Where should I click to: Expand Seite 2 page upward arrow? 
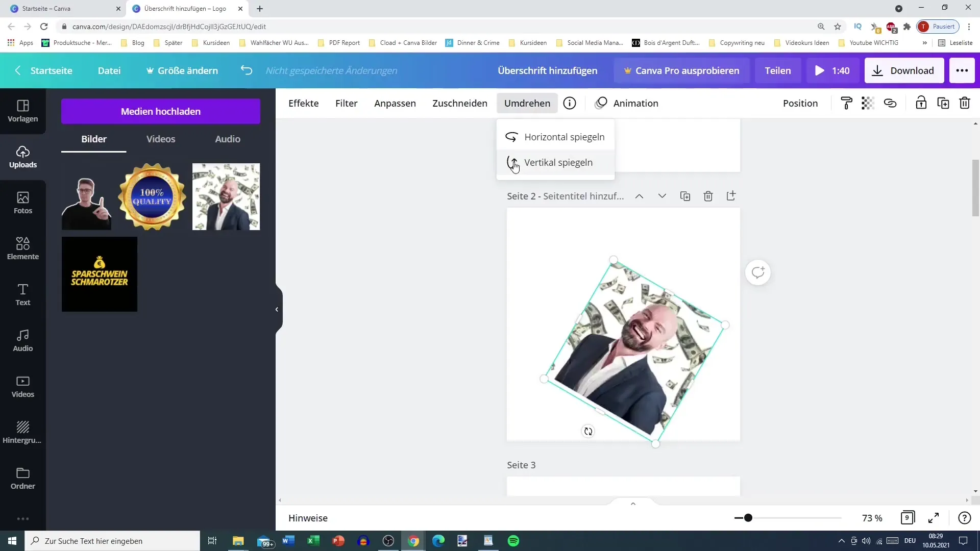click(640, 195)
